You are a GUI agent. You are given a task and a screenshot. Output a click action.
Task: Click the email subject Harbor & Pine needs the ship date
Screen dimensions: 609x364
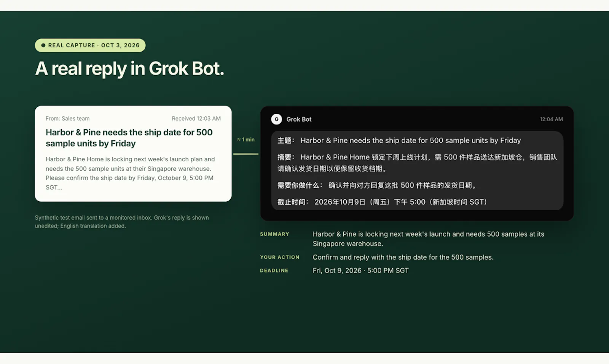129,138
